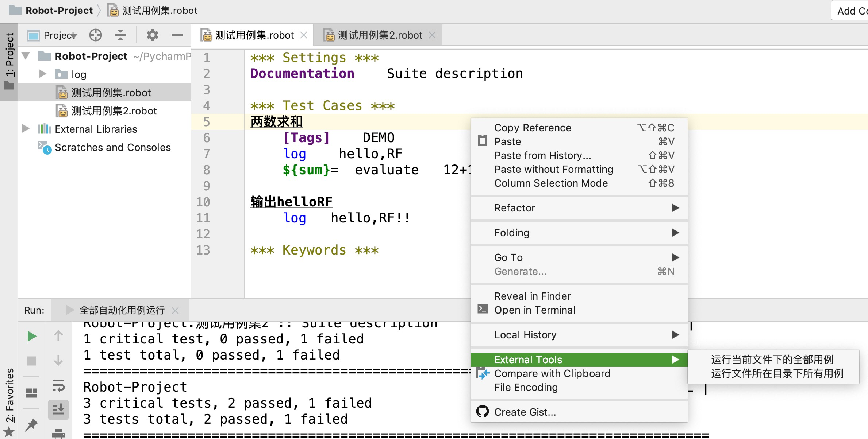Click the locate/scroll-from-source target icon

coord(96,35)
